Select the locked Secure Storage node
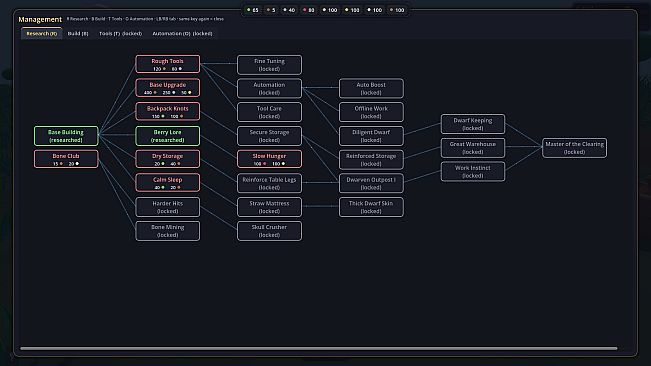The image size is (651, 366). coord(269,136)
